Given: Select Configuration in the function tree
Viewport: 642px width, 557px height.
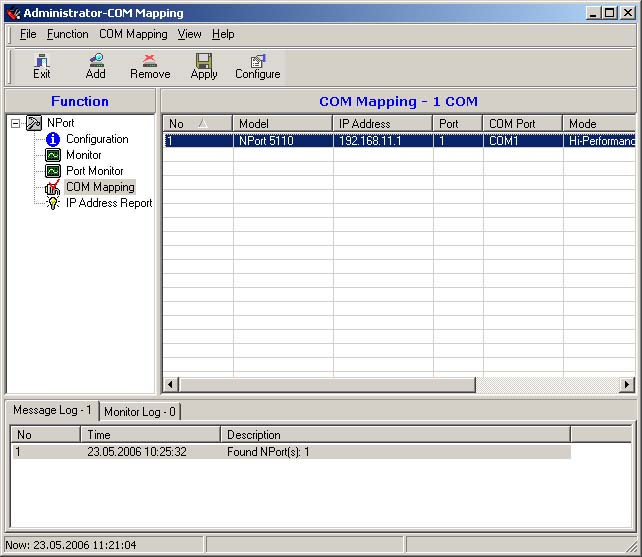Looking at the screenshot, I should (97, 139).
